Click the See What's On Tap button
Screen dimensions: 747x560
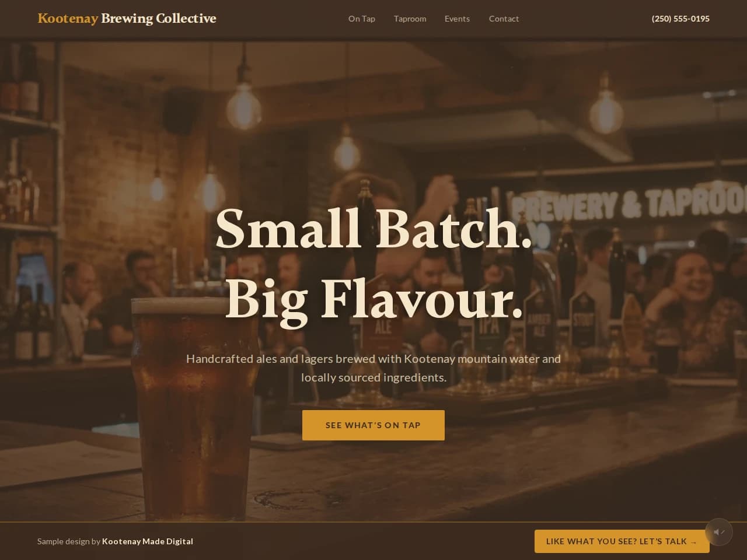pyautogui.click(x=373, y=425)
